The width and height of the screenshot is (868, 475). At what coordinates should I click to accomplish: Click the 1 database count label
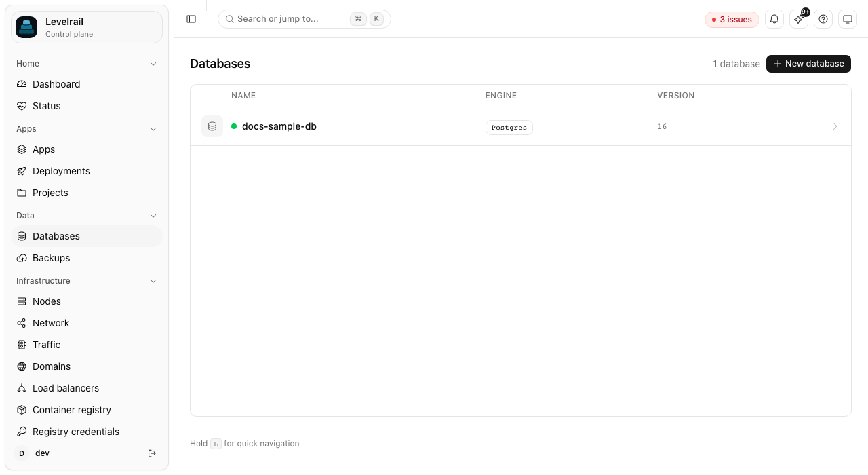tap(736, 64)
